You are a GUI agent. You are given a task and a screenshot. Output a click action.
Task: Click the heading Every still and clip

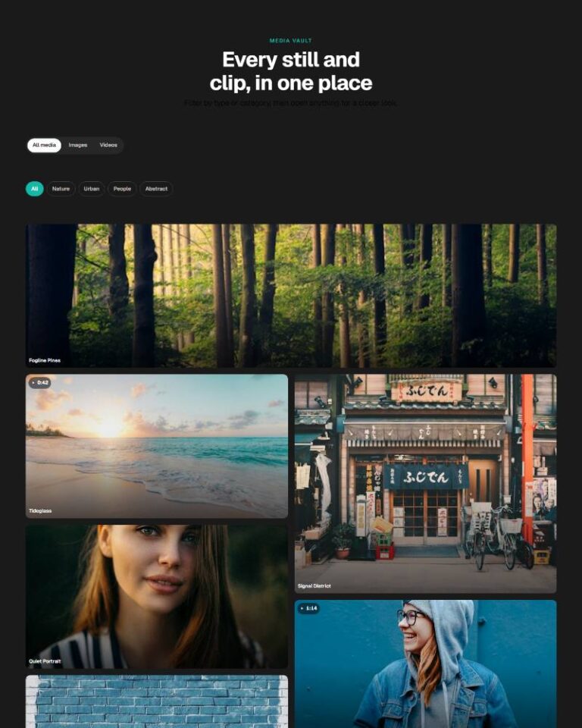coord(291,71)
